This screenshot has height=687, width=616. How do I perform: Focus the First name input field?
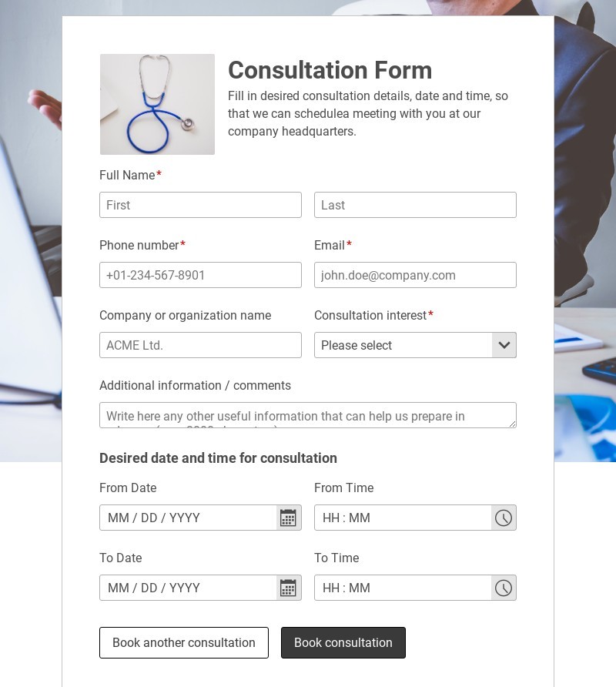coord(200,205)
